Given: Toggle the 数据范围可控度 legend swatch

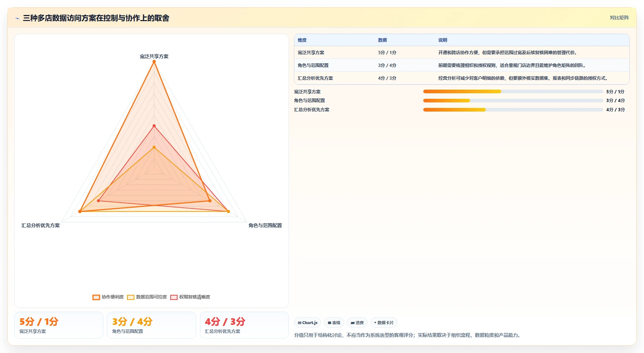Looking at the screenshot, I should coord(131,297).
